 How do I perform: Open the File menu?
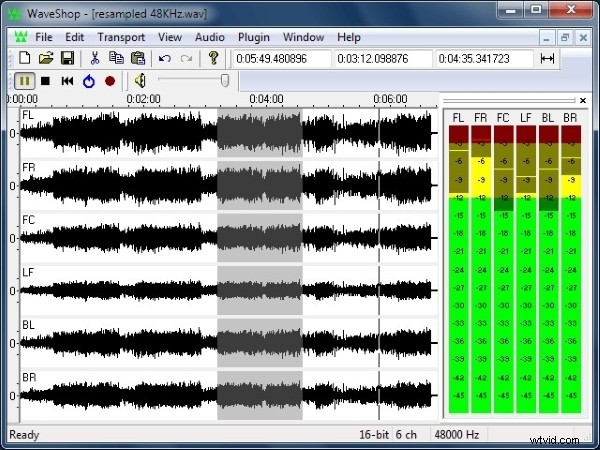(44, 37)
